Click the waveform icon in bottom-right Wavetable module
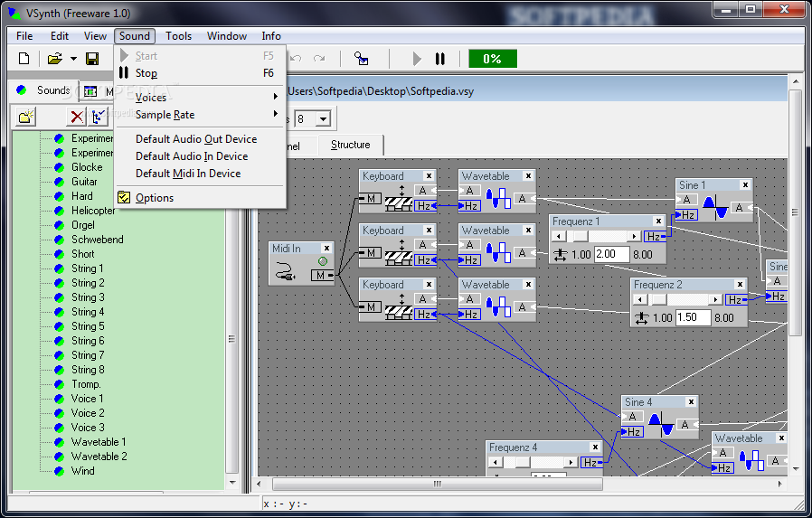The height and width of the screenshot is (518, 812). pos(752,460)
